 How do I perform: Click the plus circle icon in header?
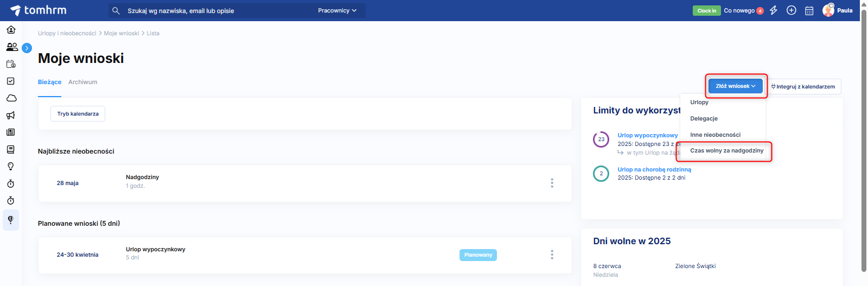(792, 10)
